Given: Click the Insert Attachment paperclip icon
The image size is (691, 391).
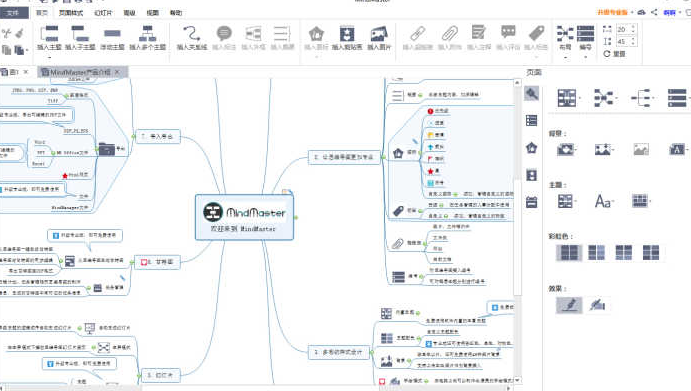Looking at the screenshot, I should pos(450,34).
